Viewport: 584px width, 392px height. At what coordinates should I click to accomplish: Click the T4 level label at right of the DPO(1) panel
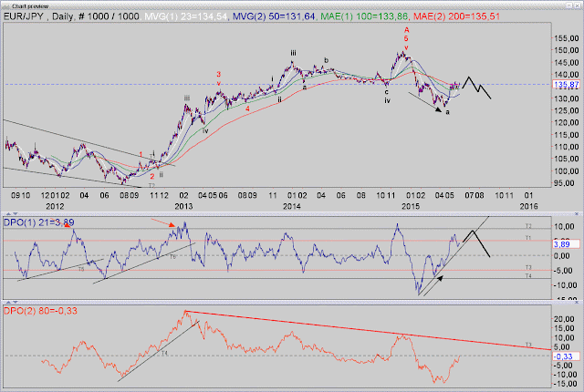528,276
